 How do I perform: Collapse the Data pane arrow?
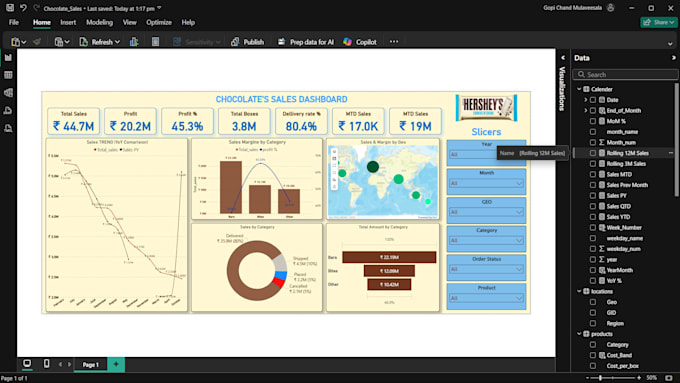(x=673, y=58)
